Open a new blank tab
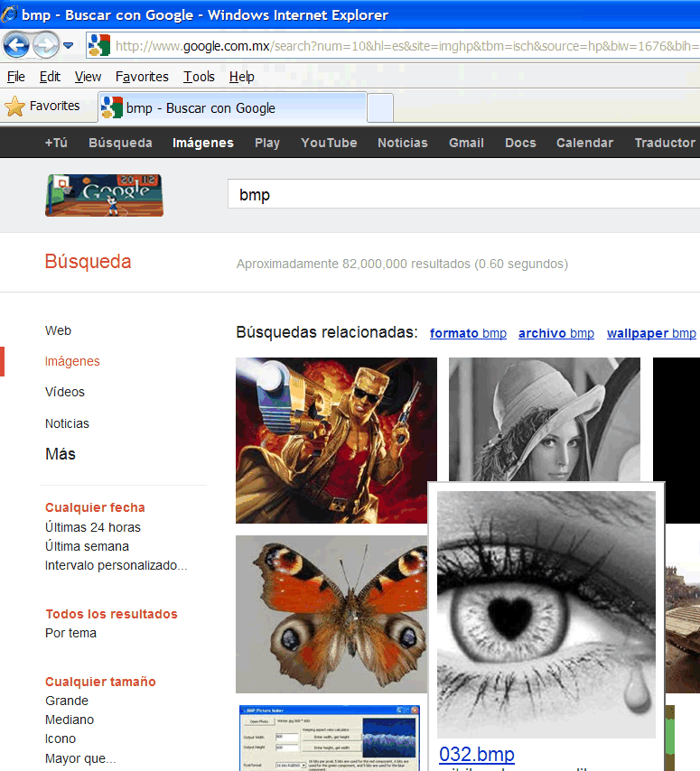Screen dimensions: 700x771 tap(380, 107)
